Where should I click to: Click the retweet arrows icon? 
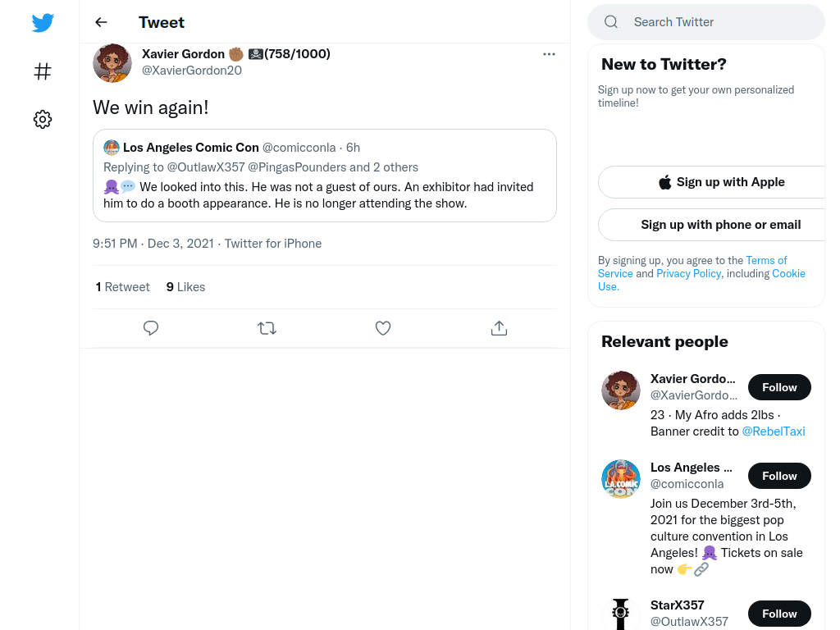click(x=267, y=328)
